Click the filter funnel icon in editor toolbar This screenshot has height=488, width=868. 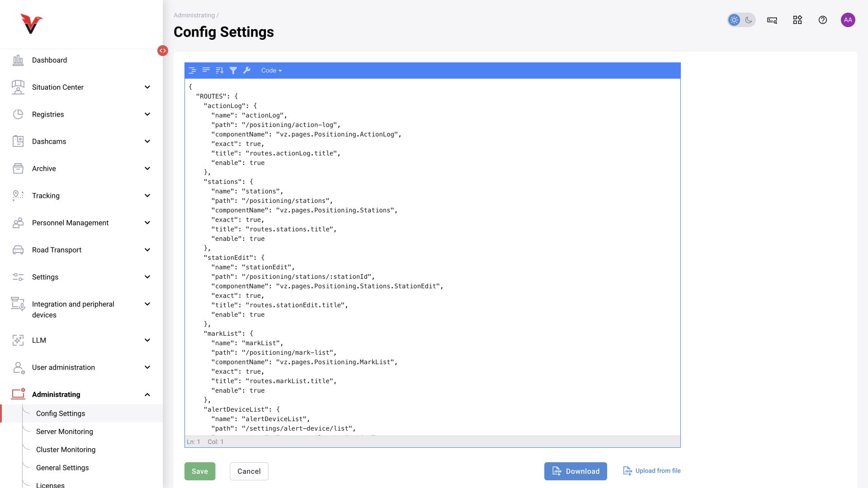pos(233,70)
